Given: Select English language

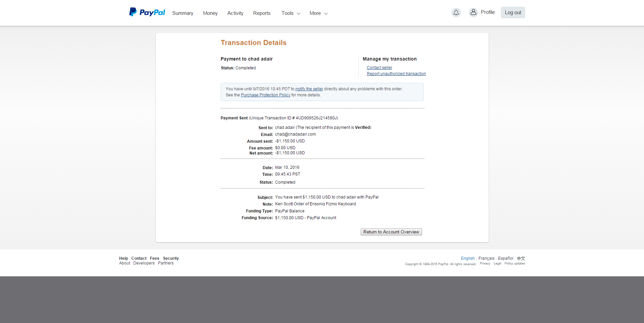Looking at the screenshot, I should (468, 258).
